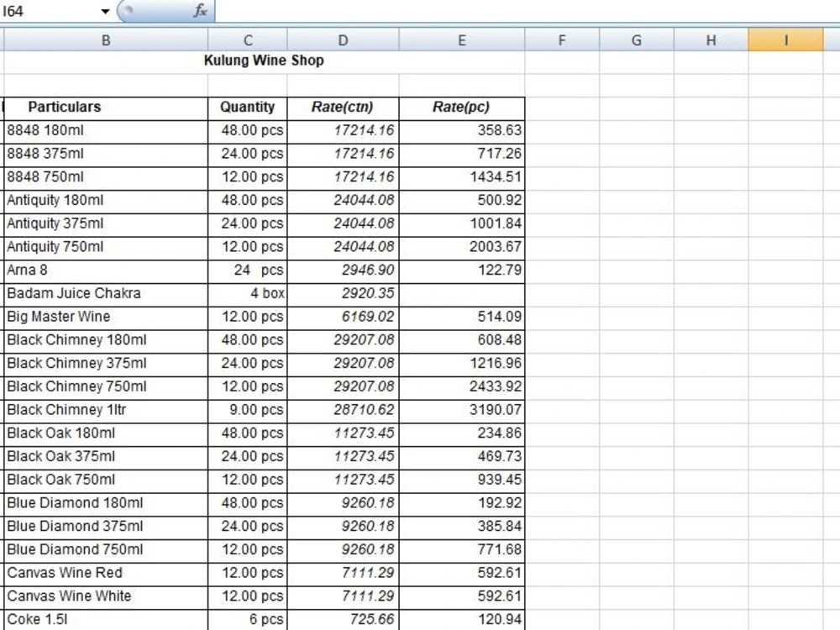The width and height of the screenshot is (840, 630).
Task: Click the Rate(ctn) header cell
Action: click(343, 108)
